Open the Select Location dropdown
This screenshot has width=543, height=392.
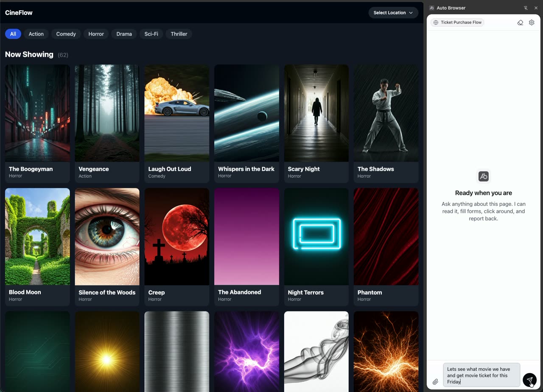(x=393, y=13)
